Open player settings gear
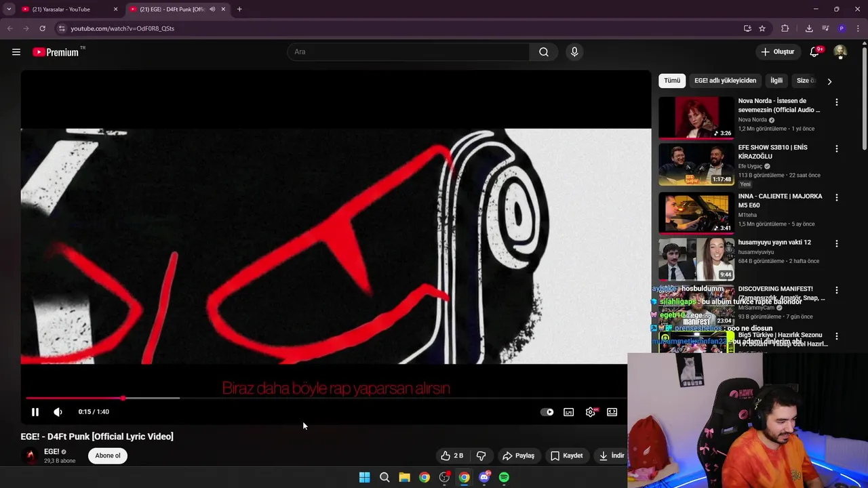Image resolution: width=868 pixels, height=488 pixels. click(591, 412)
